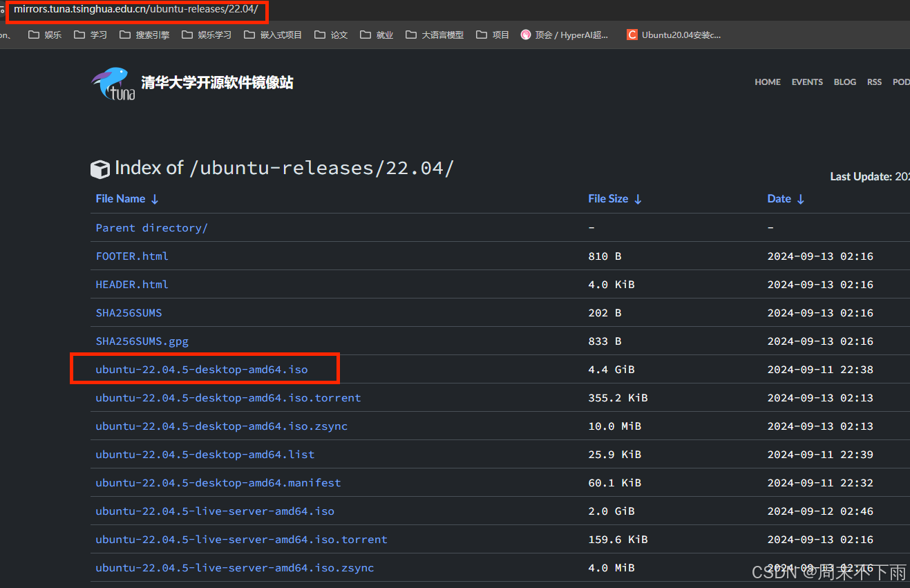
Task: Click the browser address bar URL
Action: tap(135, 9)
